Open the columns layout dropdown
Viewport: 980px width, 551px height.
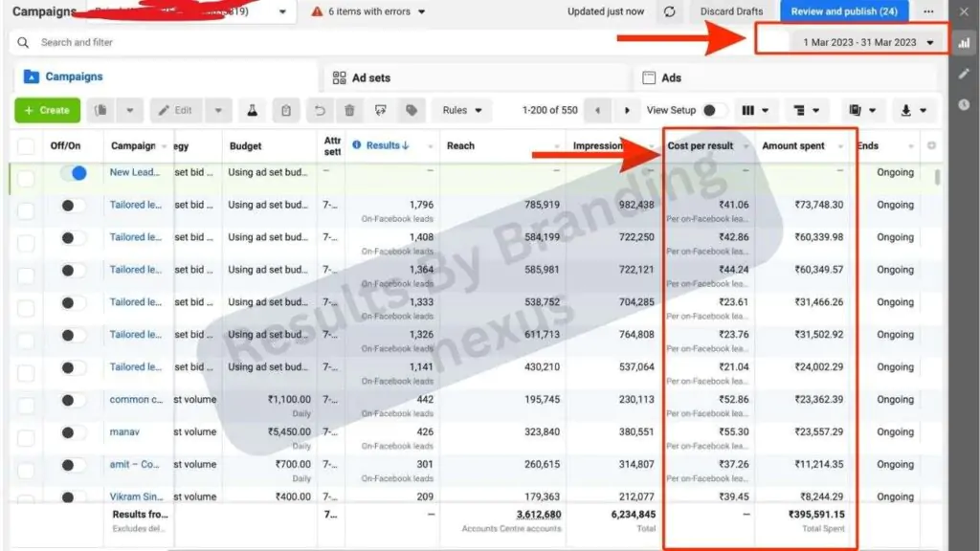click(756, 110)
